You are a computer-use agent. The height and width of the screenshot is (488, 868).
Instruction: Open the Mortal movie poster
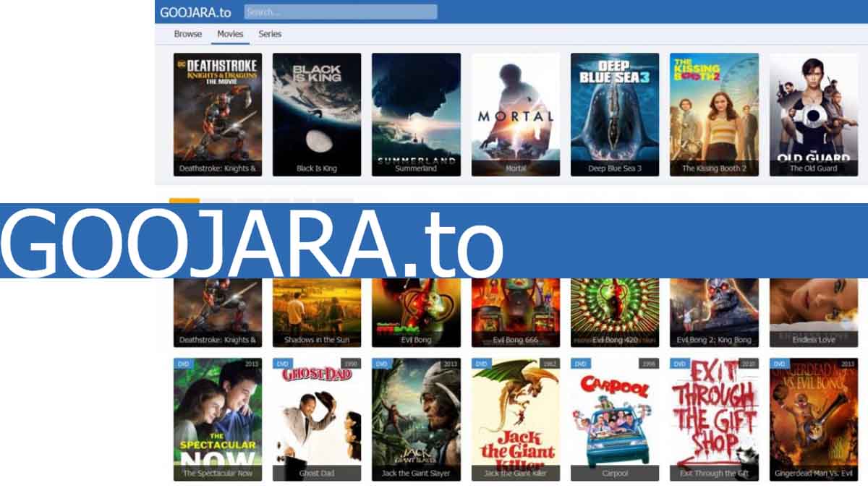[516, 114]
